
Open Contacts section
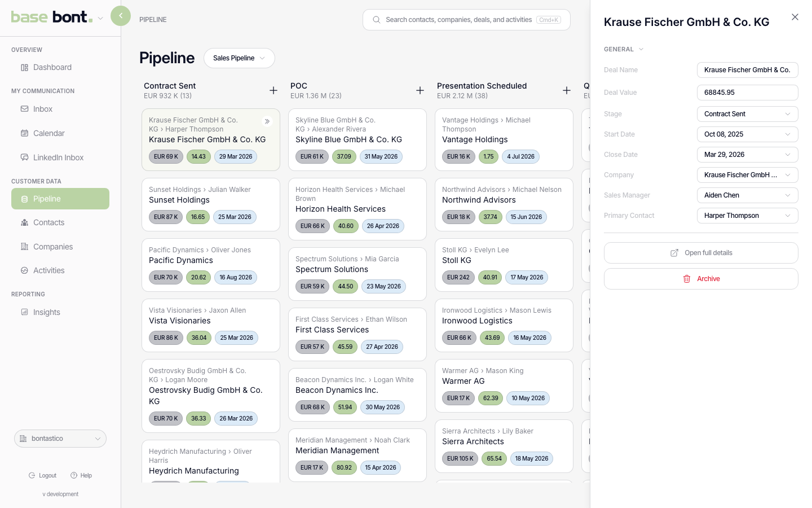coord(60,222)
